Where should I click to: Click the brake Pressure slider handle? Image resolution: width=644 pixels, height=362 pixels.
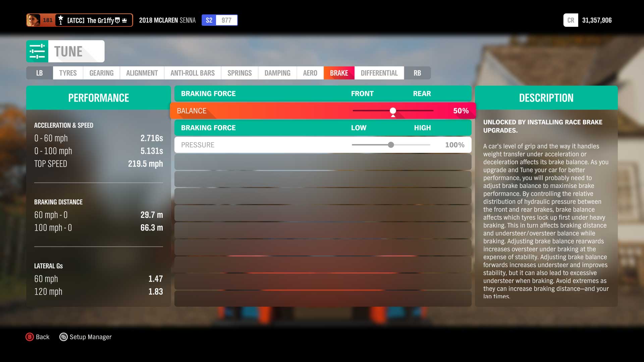click(x=391, y=145)
